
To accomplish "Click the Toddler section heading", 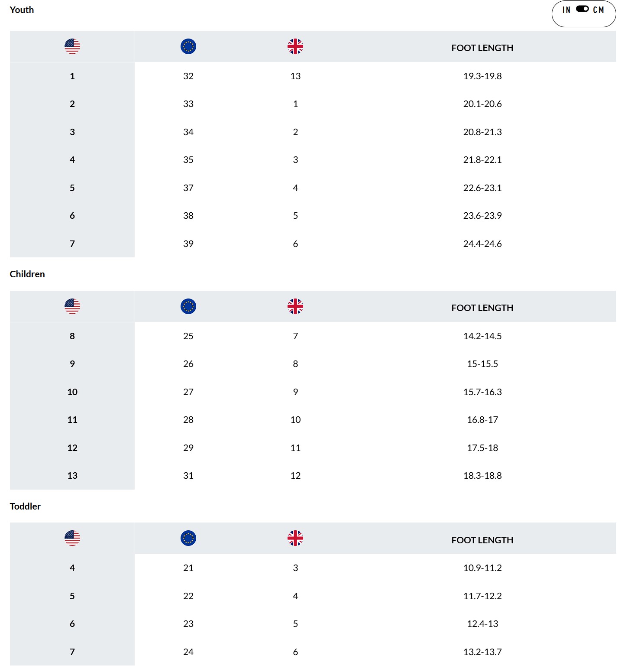I will tap(25, 506).
